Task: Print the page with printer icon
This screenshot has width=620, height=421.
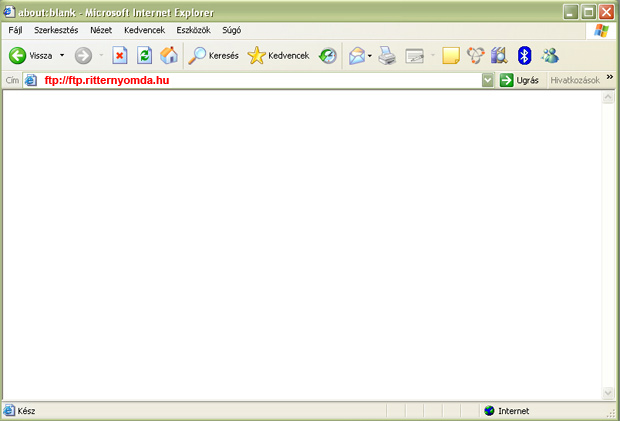Action: click(387, 56)
